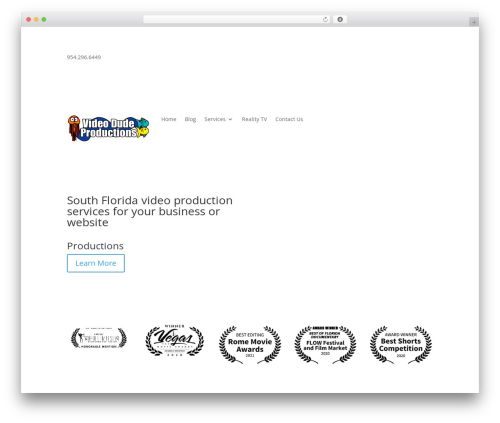Reload page with browser refresh icon
This screenshot has width=500, height=423.
(x=325, y=19)
